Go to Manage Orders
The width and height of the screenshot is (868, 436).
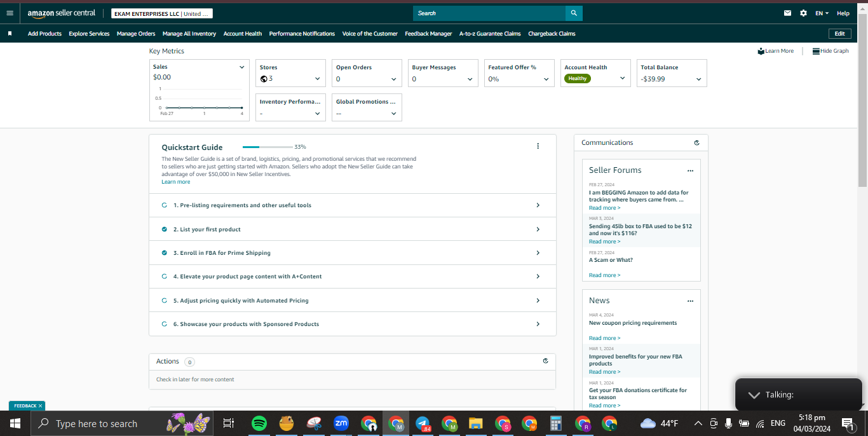tap(136, 34)
